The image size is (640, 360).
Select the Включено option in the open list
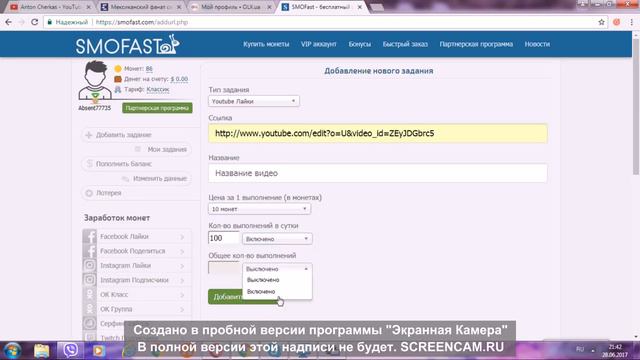pyautogui.click(x=277, y=291)
